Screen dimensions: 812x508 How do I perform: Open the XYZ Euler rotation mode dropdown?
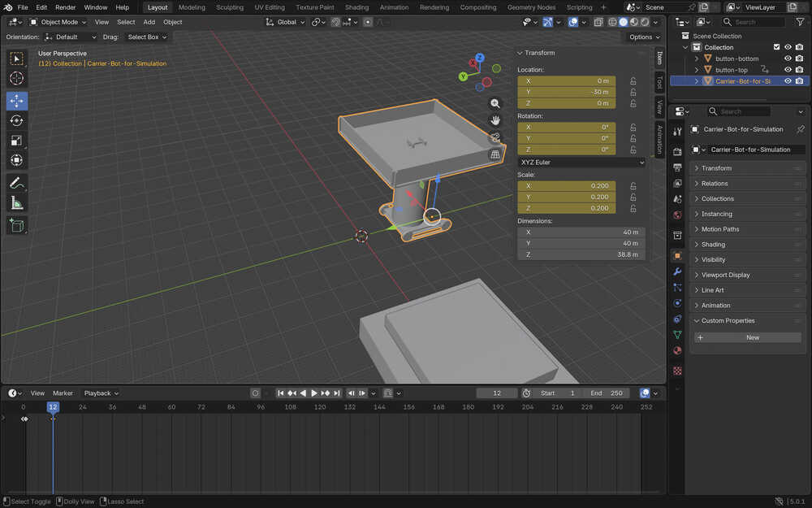point(581,163)
